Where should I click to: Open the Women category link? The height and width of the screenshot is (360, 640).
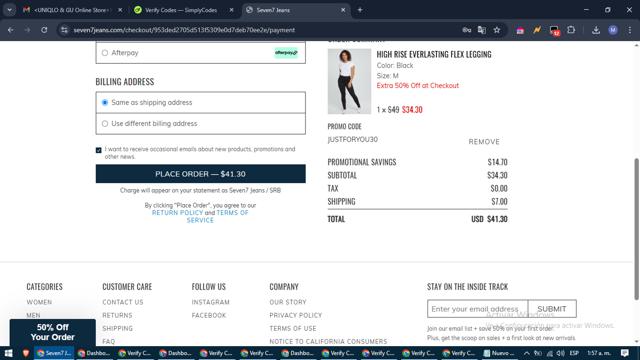coord(39,302)
